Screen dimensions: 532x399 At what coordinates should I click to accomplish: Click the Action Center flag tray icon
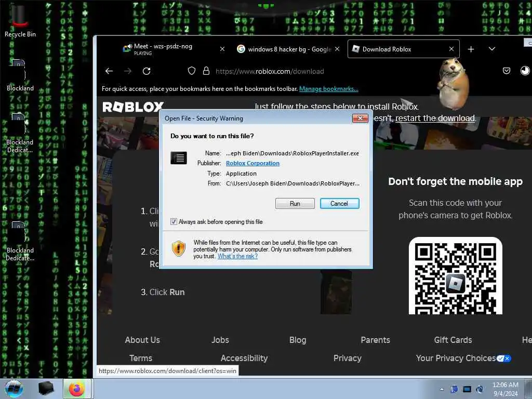pos(454,389)
